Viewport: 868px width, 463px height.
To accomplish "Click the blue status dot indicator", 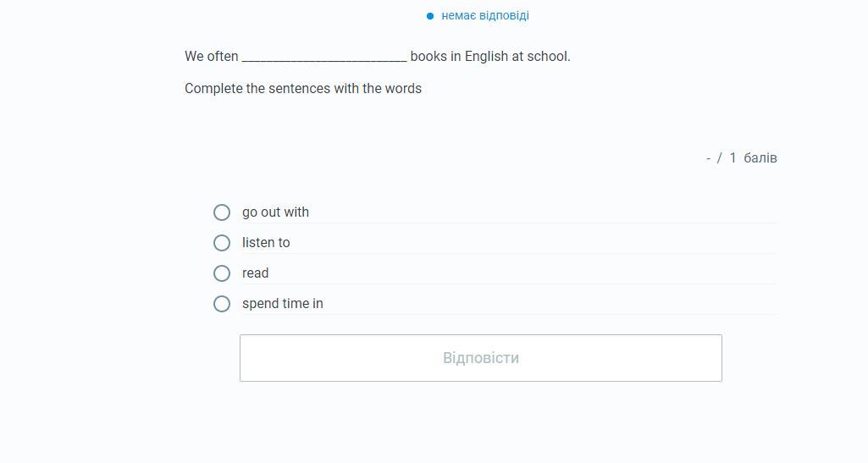I will pos(430,16).
